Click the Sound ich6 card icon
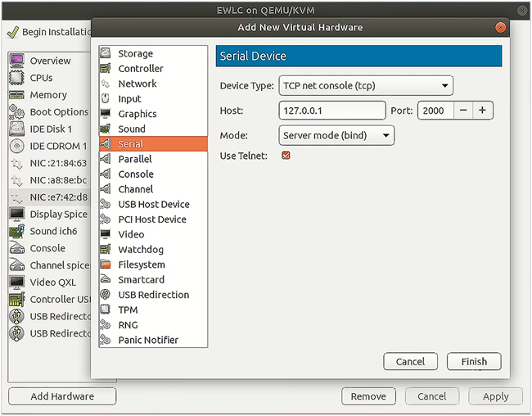Screen dimensions: 532x416 click(x=17, y=231)
